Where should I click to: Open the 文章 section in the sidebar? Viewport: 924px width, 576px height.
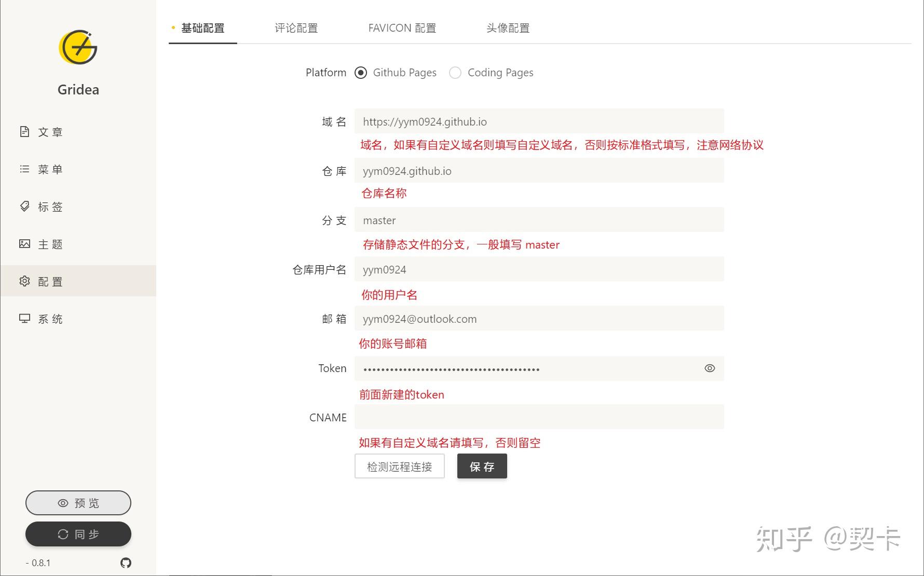tap(49, 132)
